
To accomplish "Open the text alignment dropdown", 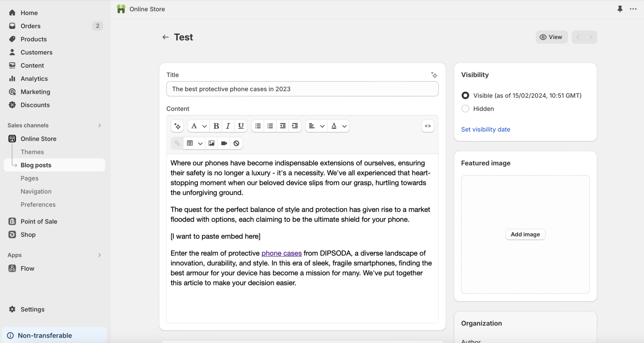I will click(316, 126).
